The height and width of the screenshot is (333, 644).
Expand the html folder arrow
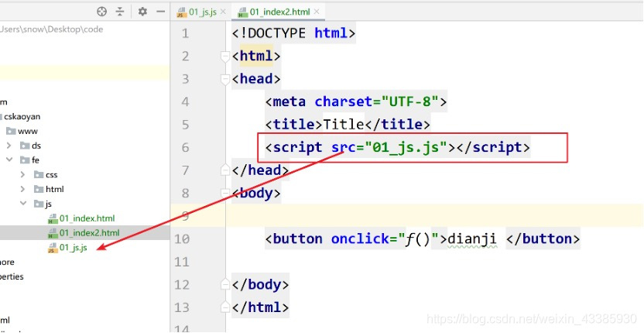[23, 189]
